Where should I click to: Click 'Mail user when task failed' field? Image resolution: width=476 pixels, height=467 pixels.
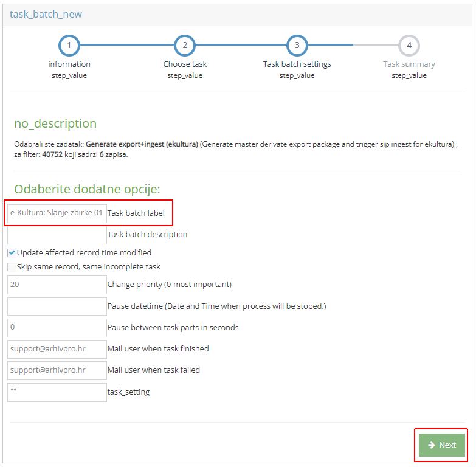click(x=57, y=370)
